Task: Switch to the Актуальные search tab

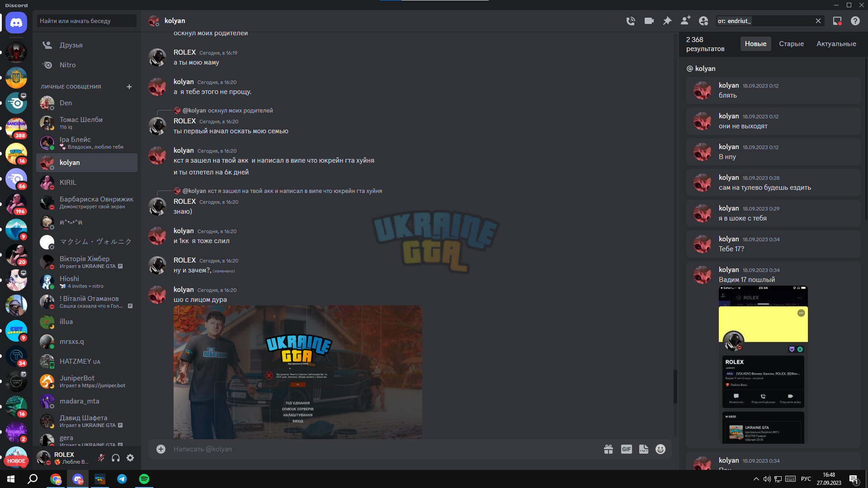Action: (x=836, y=44)
